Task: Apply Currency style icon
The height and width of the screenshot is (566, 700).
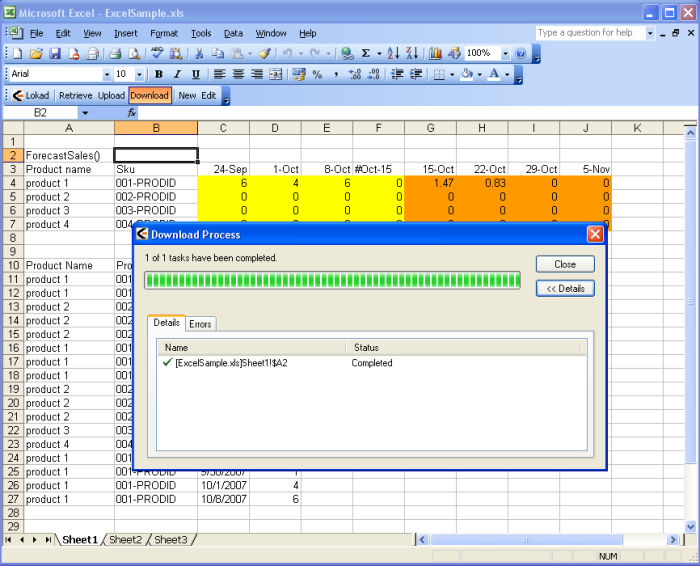Action: tap(299, 75)
